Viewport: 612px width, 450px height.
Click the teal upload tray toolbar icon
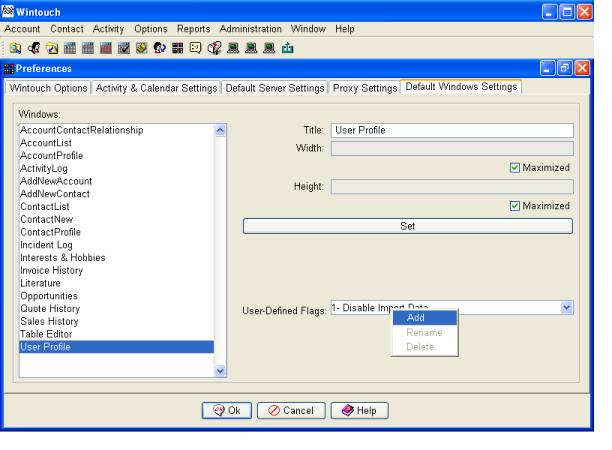coord(288,48)
